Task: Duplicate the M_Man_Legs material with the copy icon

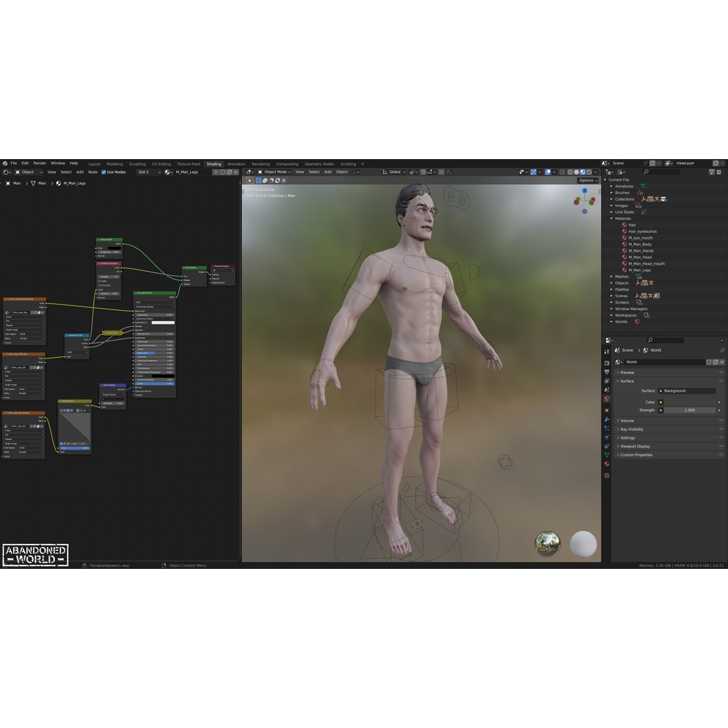Action: [229, 172]
